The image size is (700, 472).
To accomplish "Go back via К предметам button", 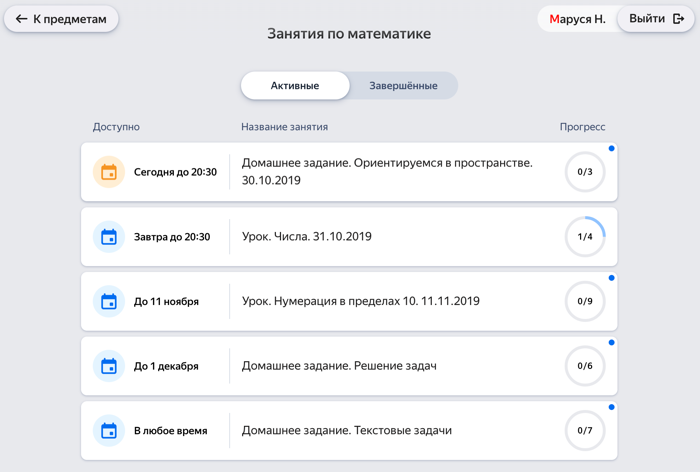I will coord(61,19).
